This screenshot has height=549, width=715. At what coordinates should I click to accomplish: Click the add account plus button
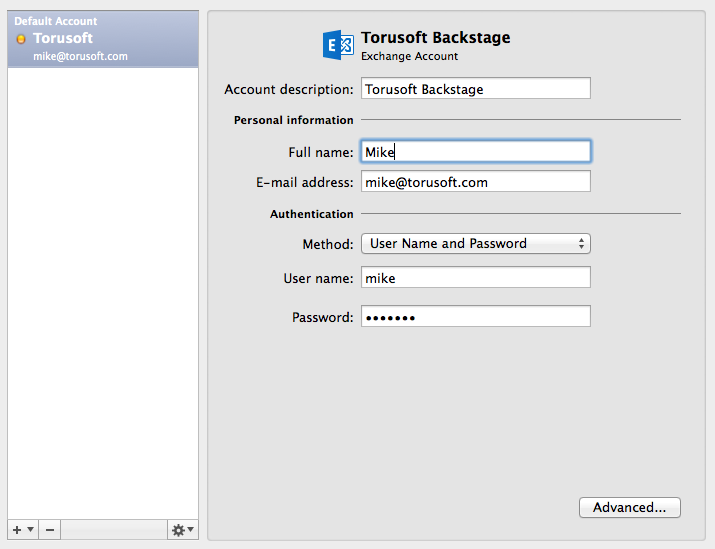tap(23, 530)
